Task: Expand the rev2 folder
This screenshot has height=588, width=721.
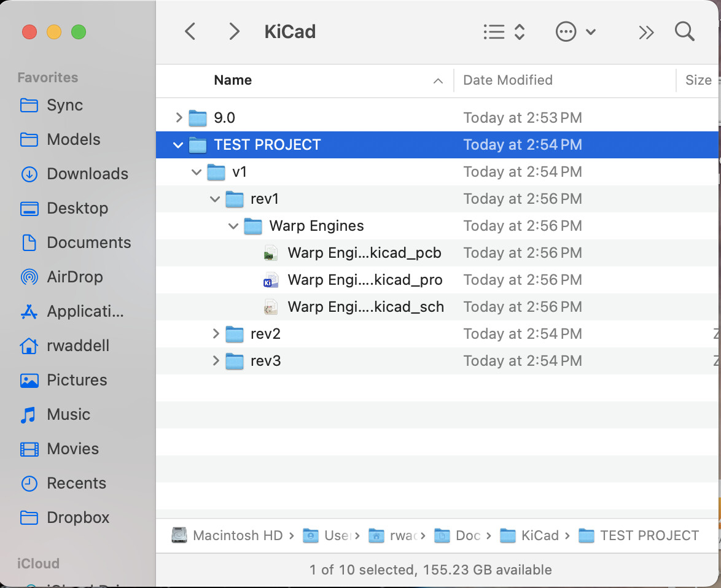Action: (x=216, y=334)
